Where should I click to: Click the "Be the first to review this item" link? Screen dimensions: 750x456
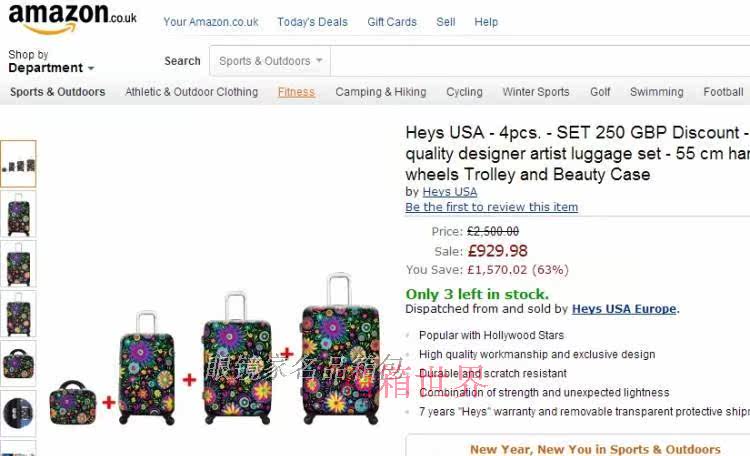click(491, 207)
